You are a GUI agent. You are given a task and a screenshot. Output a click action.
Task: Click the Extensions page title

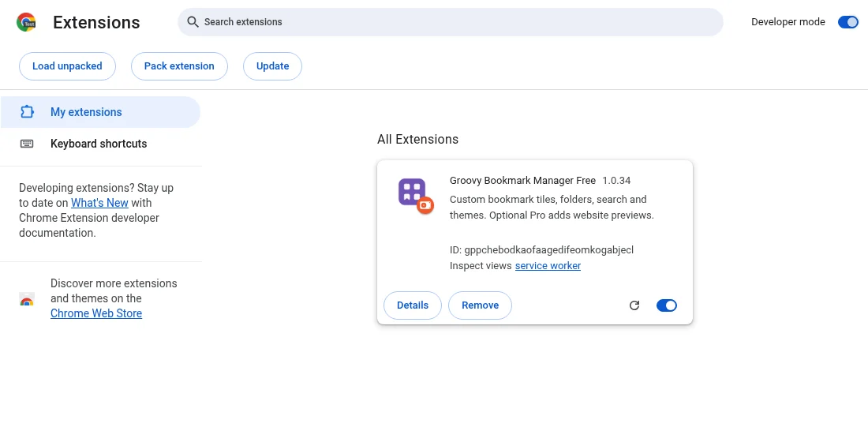point(96,23)
